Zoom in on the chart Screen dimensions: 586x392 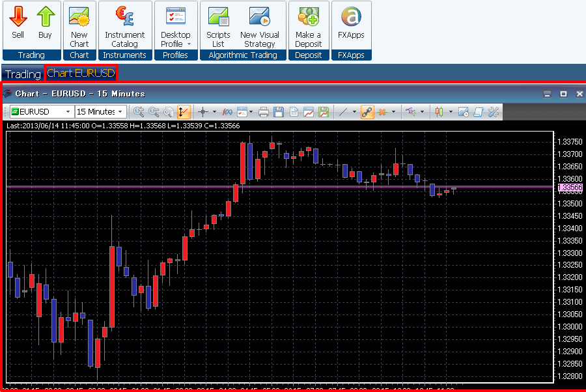(x=139, y=112)
